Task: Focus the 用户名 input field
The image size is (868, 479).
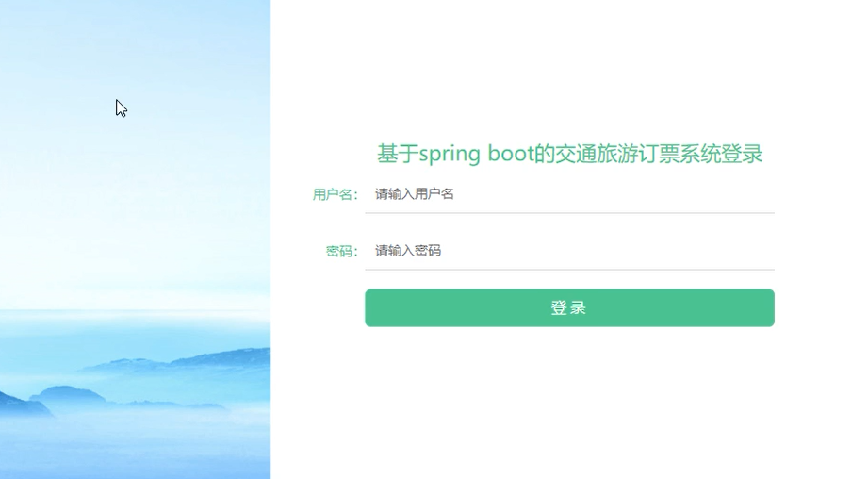Action: (569, 194)
